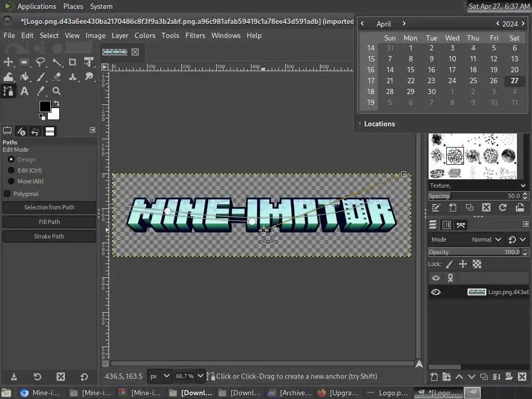Screen dimensions: 532x399
Task: Open the Layer menu
Action: [120, 35]
